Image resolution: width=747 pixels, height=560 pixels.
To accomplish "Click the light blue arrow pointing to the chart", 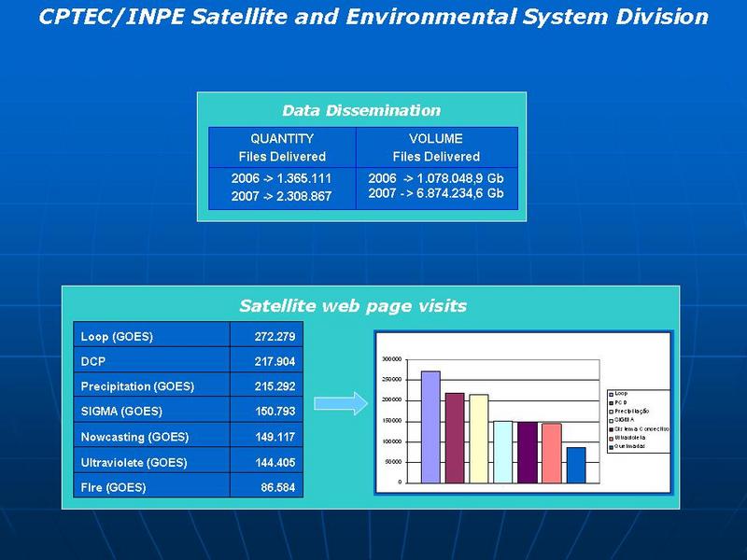I will point(341,404).
